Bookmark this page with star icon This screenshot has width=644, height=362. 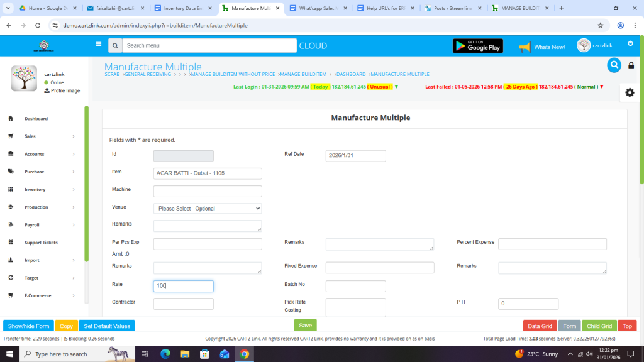click(x=600, y=25)
